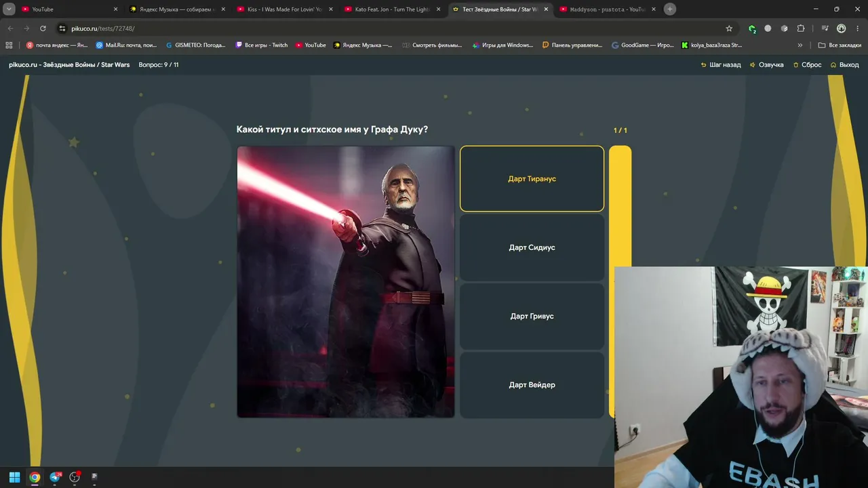Toggle Озвучка voice-over
The height and width of the screenshot is (488, 868).
point(766,65)
